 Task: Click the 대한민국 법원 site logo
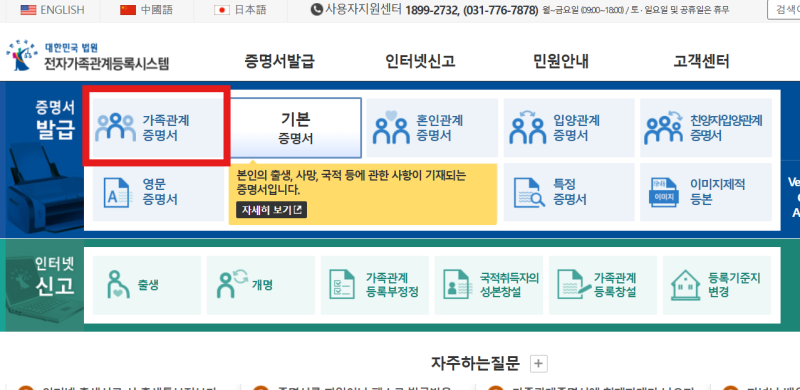point(21,55)
